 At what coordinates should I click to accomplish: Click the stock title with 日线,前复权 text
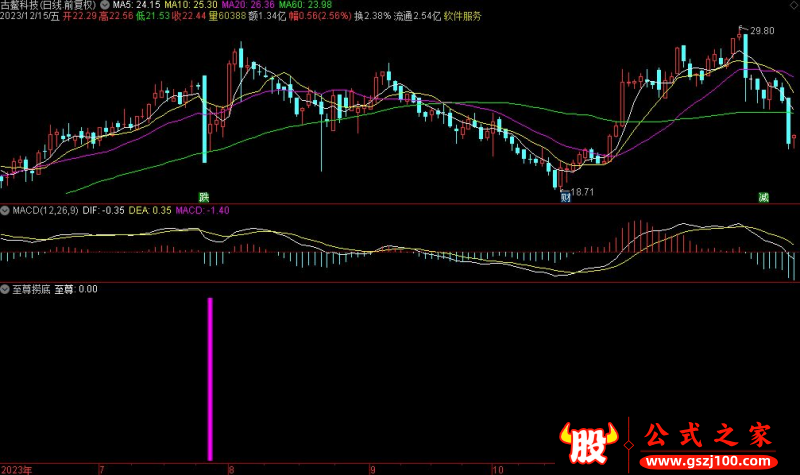(x=48, y=5)
